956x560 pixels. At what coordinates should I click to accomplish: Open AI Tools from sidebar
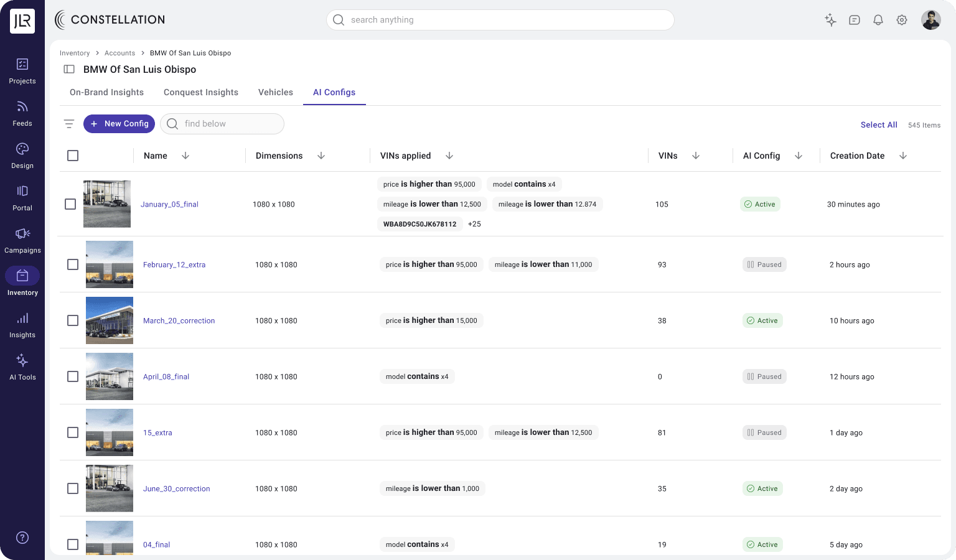[22, 367]
